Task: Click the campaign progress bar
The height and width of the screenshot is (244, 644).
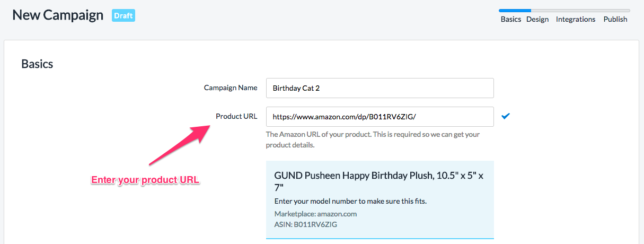Action: point(564,10)
